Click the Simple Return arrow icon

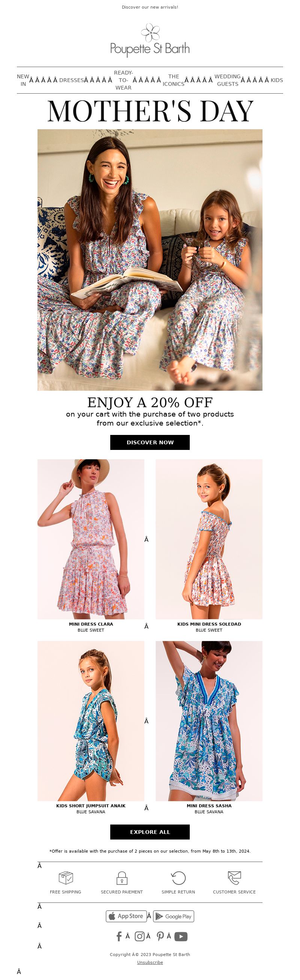[178, 878]
